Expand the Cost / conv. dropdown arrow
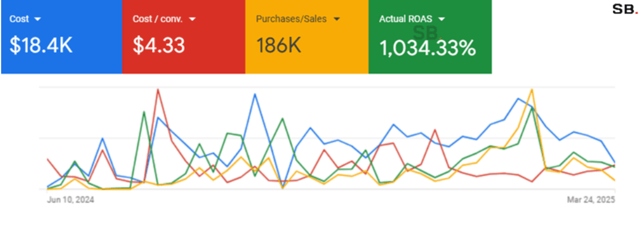644x239 pixels. [x=192, y=19]
